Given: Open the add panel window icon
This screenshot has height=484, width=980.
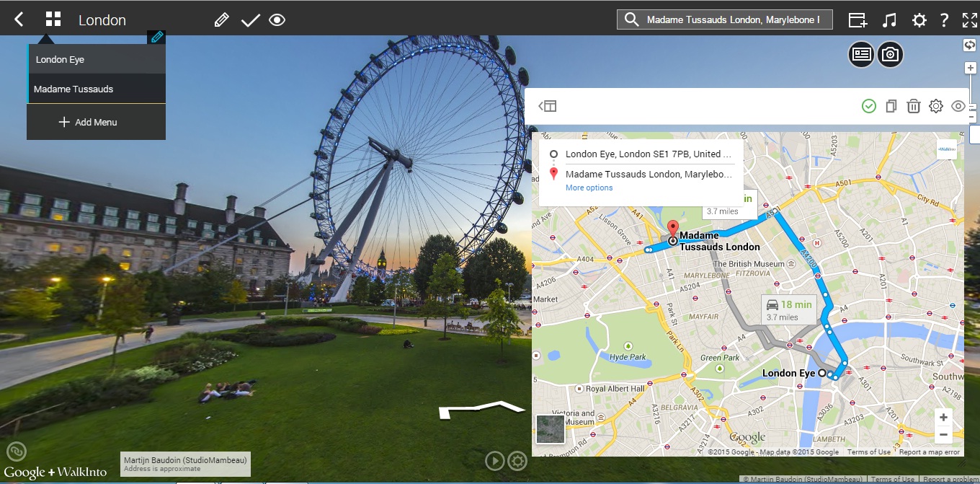Looking at the screenshot, I should (857, 20).
